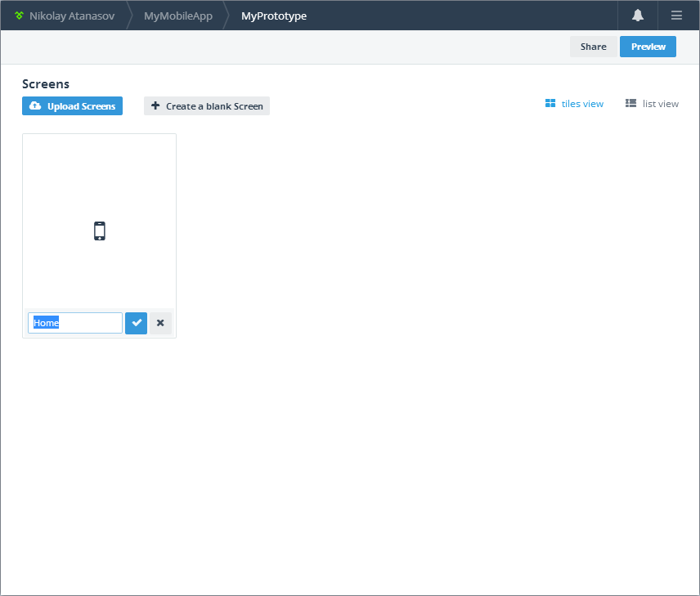
Task: Switch to tiles view
Action: click(574, 104)
